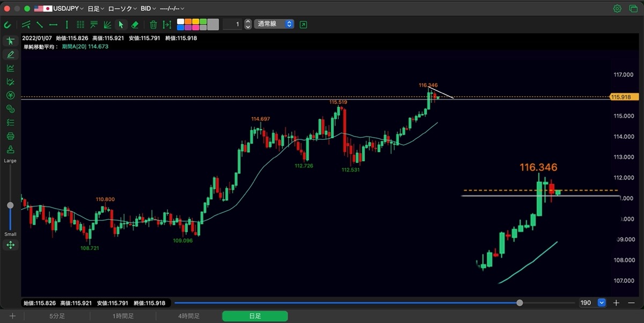Click the trash can delete icon
This screenshot has height=323, width=644.
click(x=153, y=24)
